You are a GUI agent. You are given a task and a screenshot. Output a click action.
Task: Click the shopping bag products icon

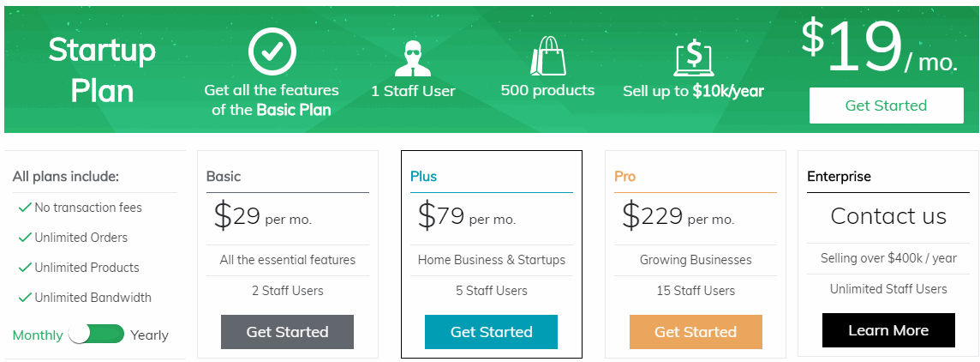(548, 56)
